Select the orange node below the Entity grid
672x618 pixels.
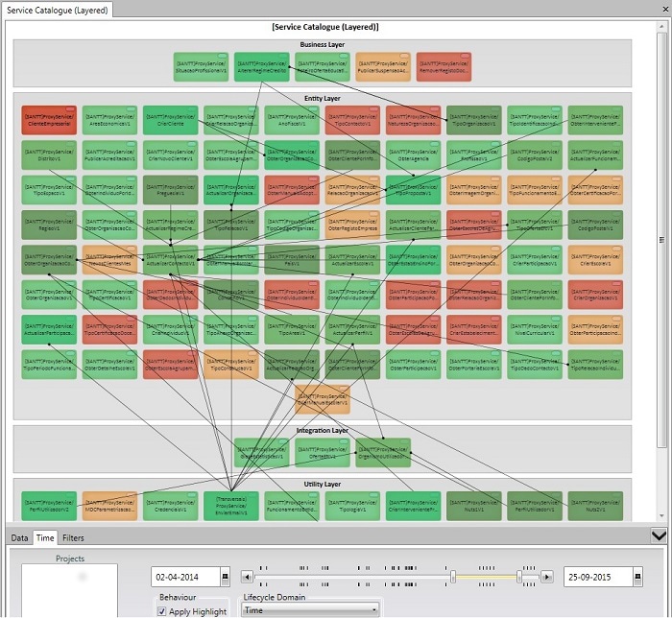(x=323, y=399)
